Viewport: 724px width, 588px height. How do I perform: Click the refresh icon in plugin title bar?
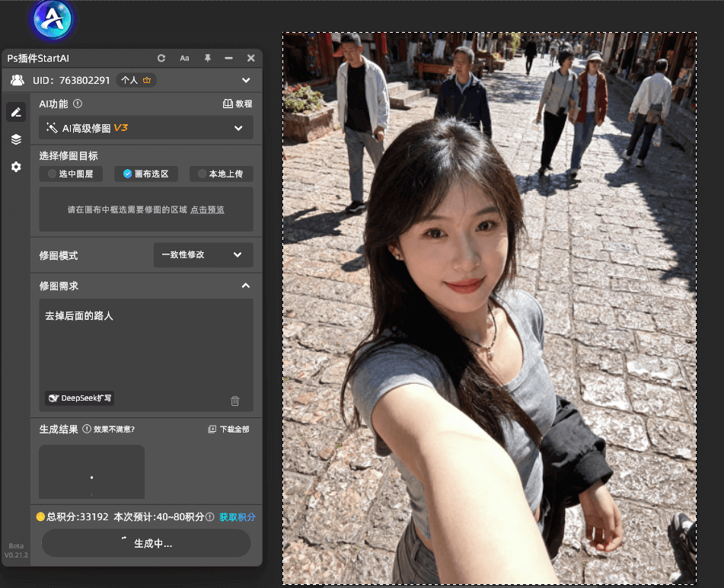[161, 59]
